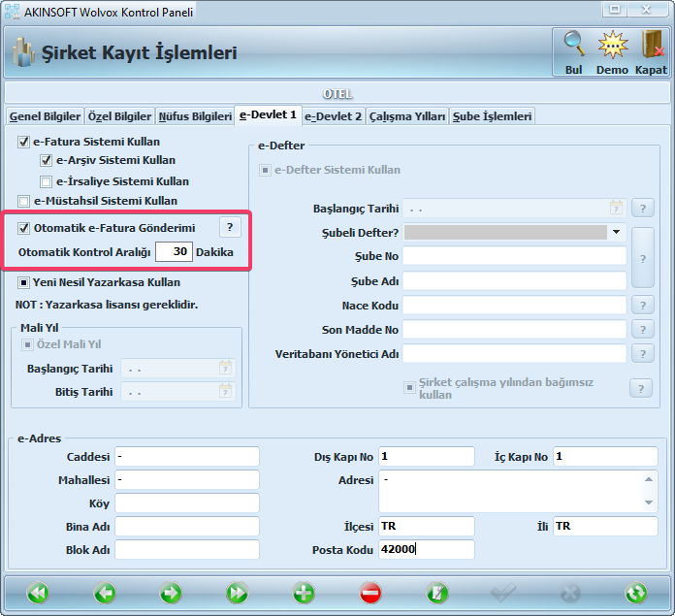Open calendar for Mali Yıl Başlangıç Tarihi
Screen dimensions: 675x616
click(x=225, y=368)
